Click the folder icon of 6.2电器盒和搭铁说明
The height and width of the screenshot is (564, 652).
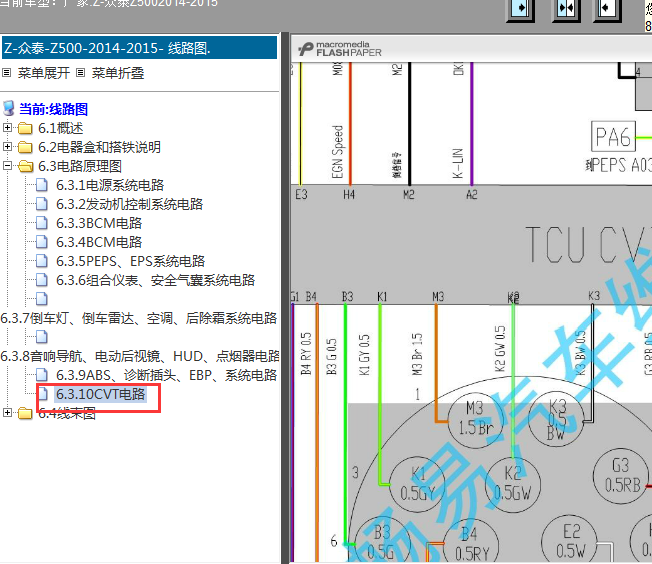click(25, 147)
